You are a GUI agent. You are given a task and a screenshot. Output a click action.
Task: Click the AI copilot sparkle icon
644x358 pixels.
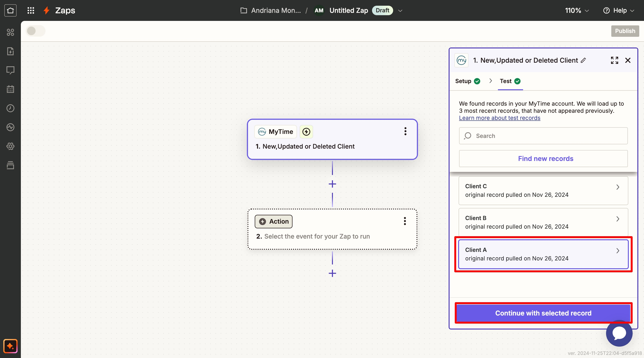tap(10, 346)
